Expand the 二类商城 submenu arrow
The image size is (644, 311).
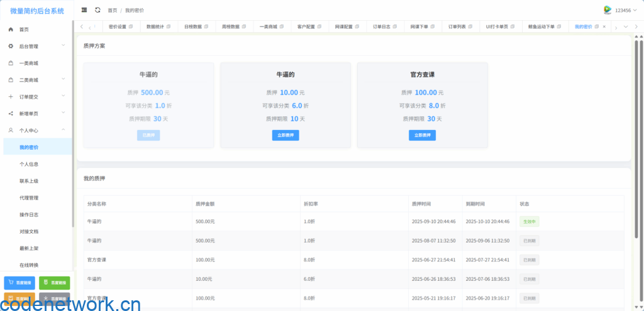[x=64, y=80]
